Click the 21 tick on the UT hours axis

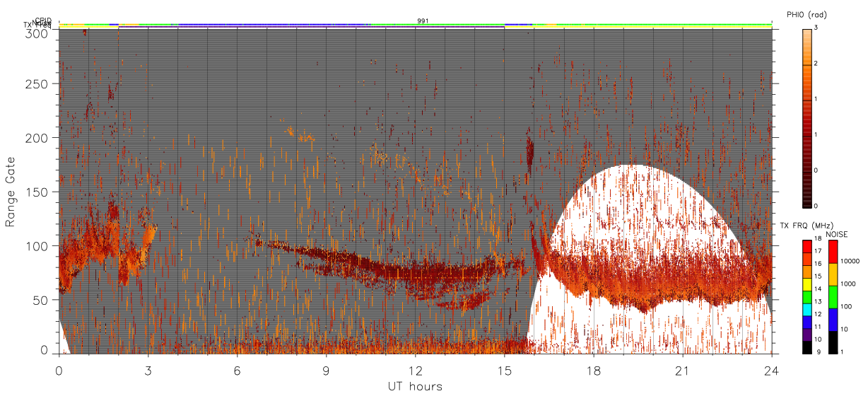682,370
